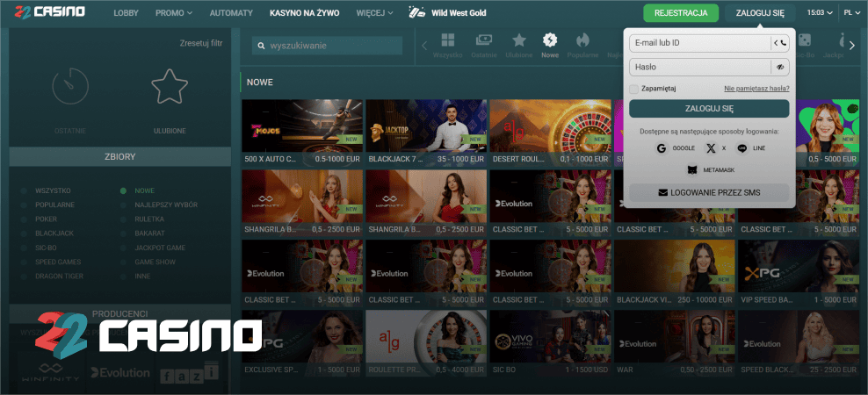This screenshot has width=868, height=395.
Task: Log in with MetaMask fox icon
Action: click(x=711, y=169)
